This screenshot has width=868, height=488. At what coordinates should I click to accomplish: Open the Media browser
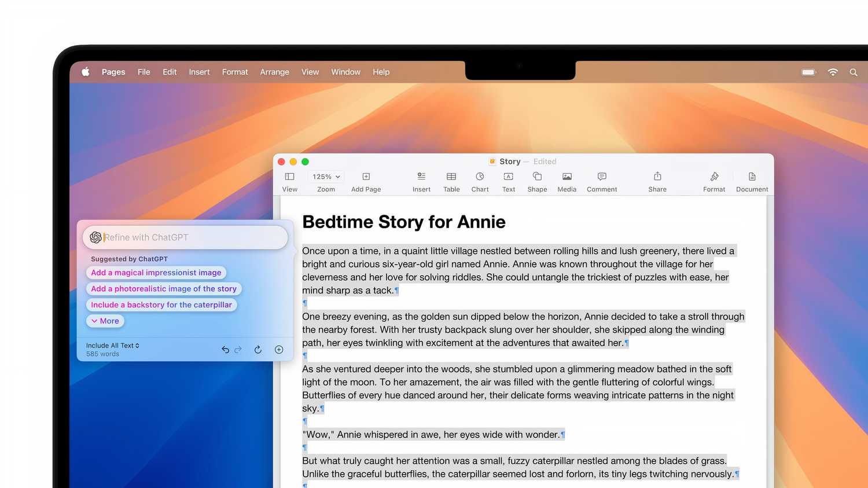(x=567, y=181)
